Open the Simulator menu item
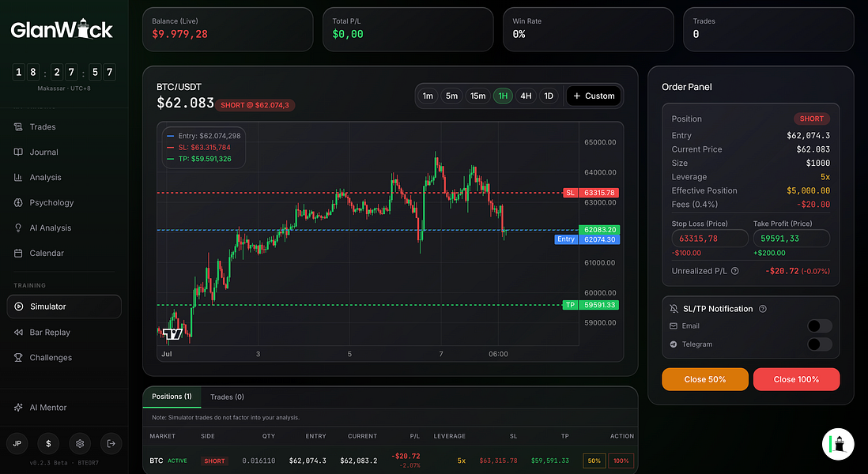Screen dimensions: 868x474 (x=64, y=307)
